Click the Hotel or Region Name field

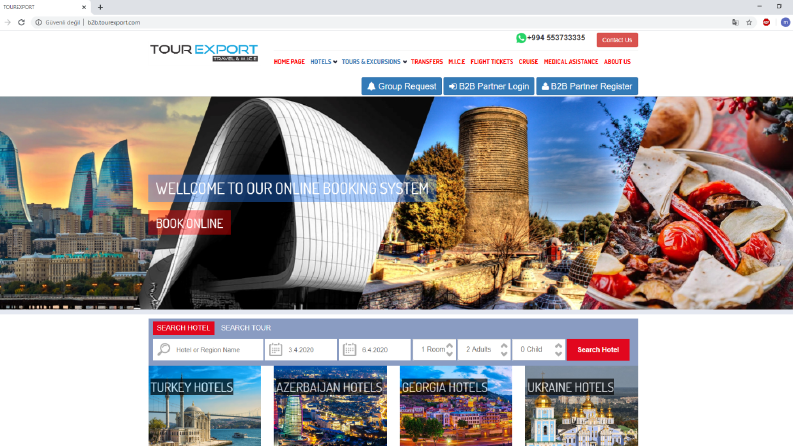point(208,349)
